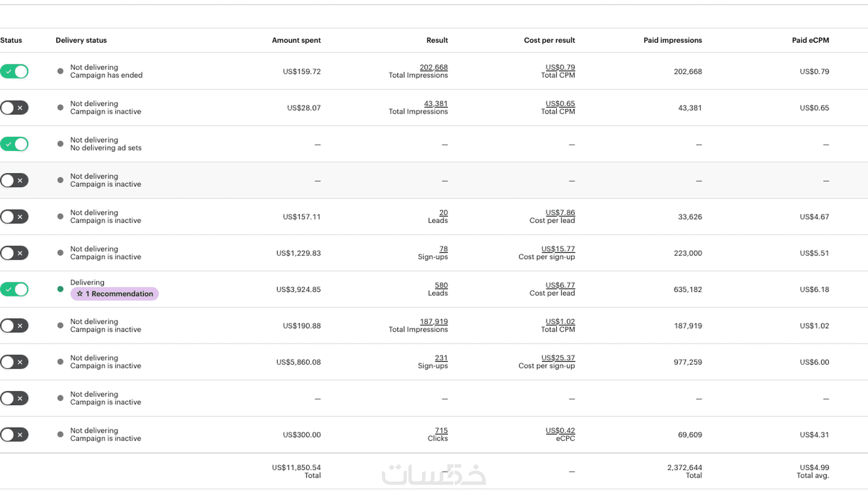Click gray dot beside Campaign has ended
Image resolution: width=868 pixels, height=495 pixels.
point(60,71)
